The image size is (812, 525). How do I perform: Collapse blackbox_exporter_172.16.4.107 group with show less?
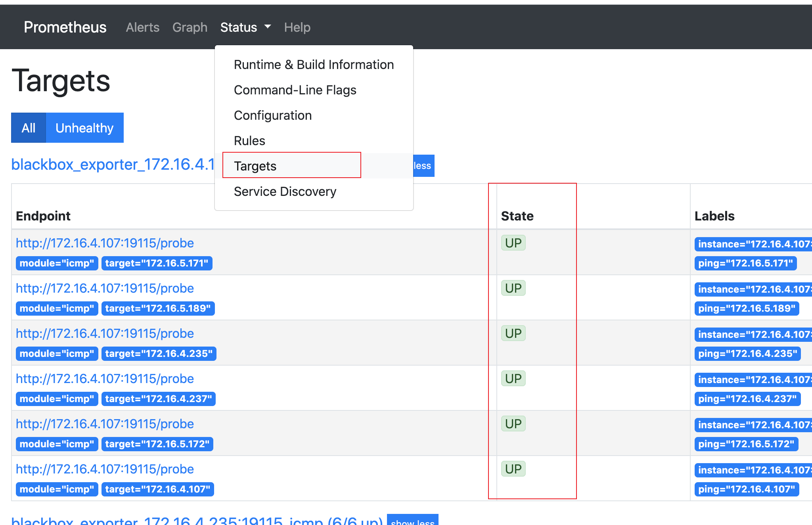coord(423,166)
